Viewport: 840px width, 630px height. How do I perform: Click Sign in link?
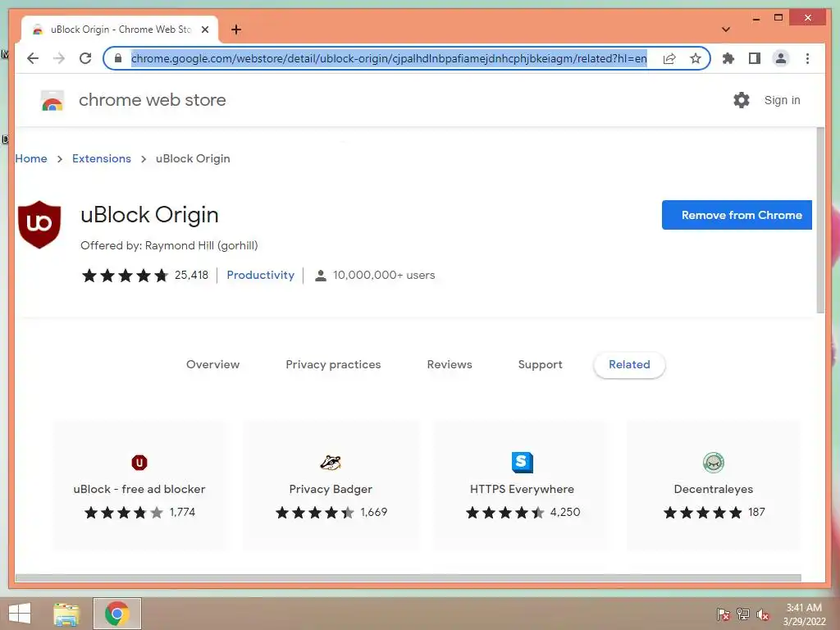(782, 100)
